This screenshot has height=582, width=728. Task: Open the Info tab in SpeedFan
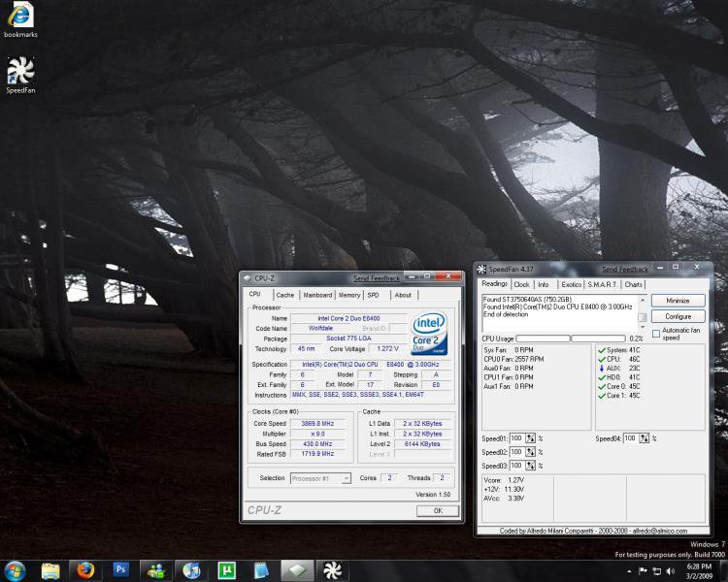544,284
